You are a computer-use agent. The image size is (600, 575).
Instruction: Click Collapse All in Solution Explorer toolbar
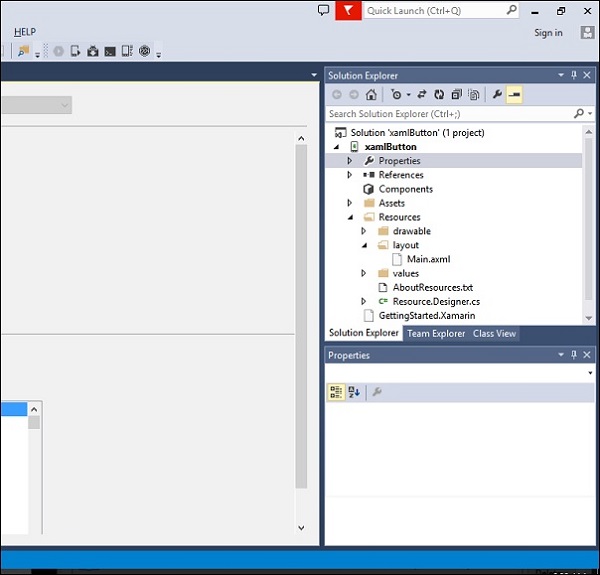[x=456, y=95]
